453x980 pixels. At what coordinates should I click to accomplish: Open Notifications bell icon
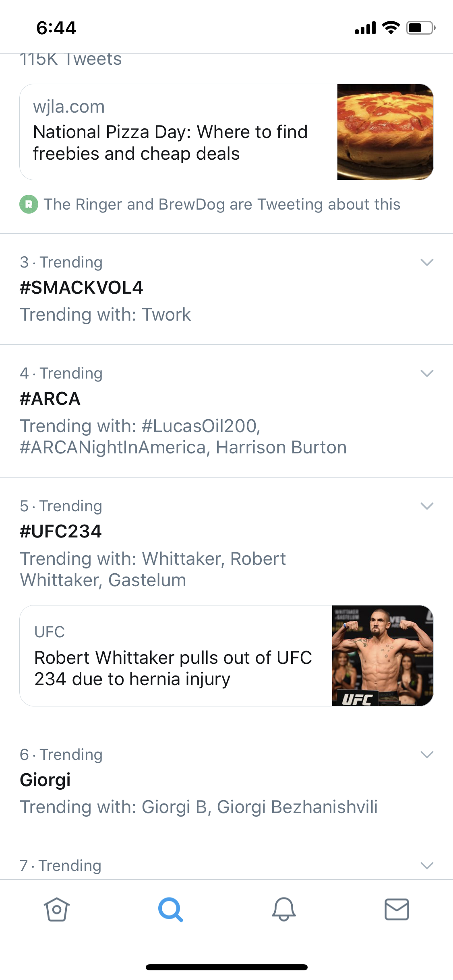point(284,909)
